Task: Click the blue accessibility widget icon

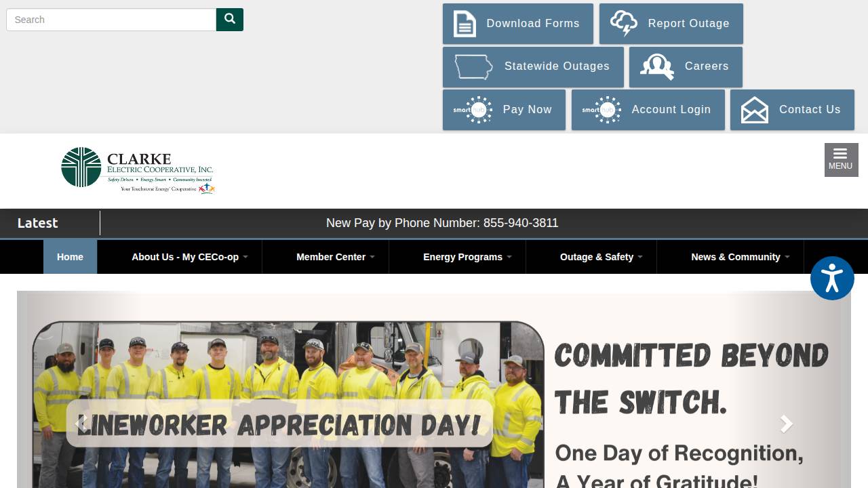Action: (832, 278)
